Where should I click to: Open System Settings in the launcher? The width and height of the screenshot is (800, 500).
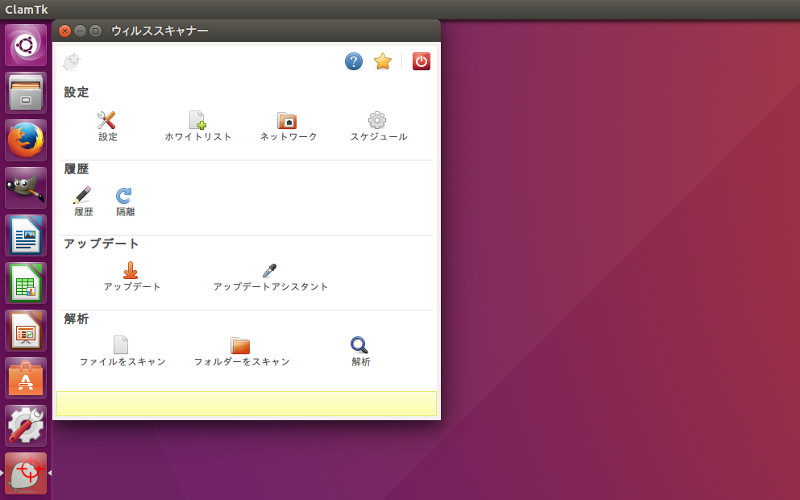[26, 426]
